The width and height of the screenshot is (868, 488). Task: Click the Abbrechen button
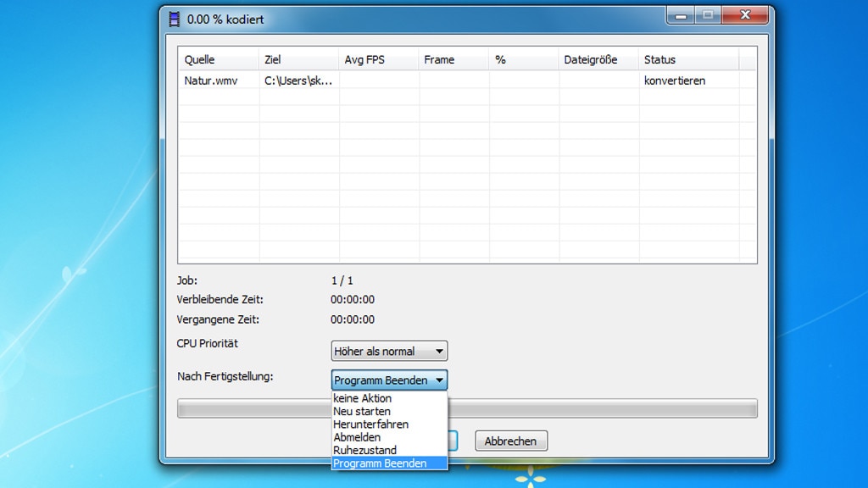tap(511, 441)
